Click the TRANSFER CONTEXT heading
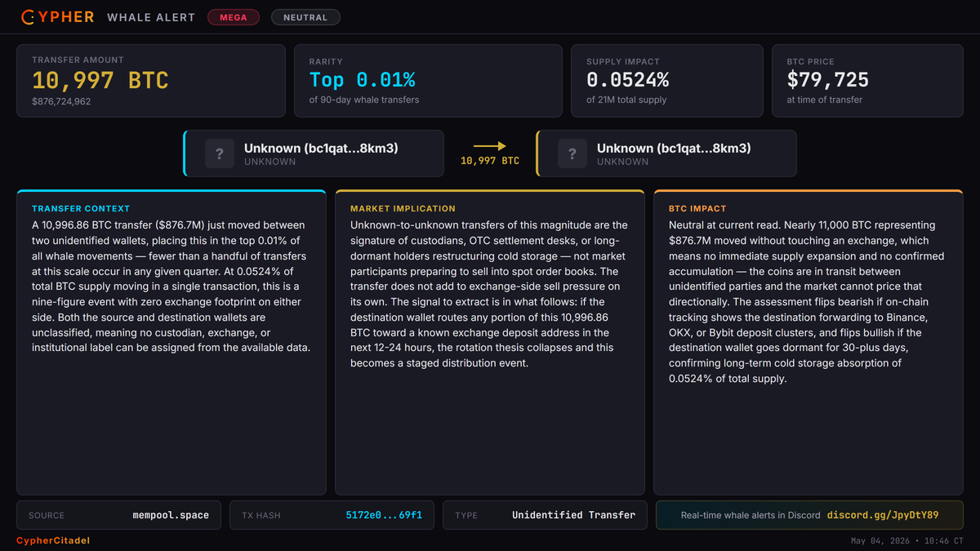This screenshot has width=980, height=551. (x=81, y=209)
